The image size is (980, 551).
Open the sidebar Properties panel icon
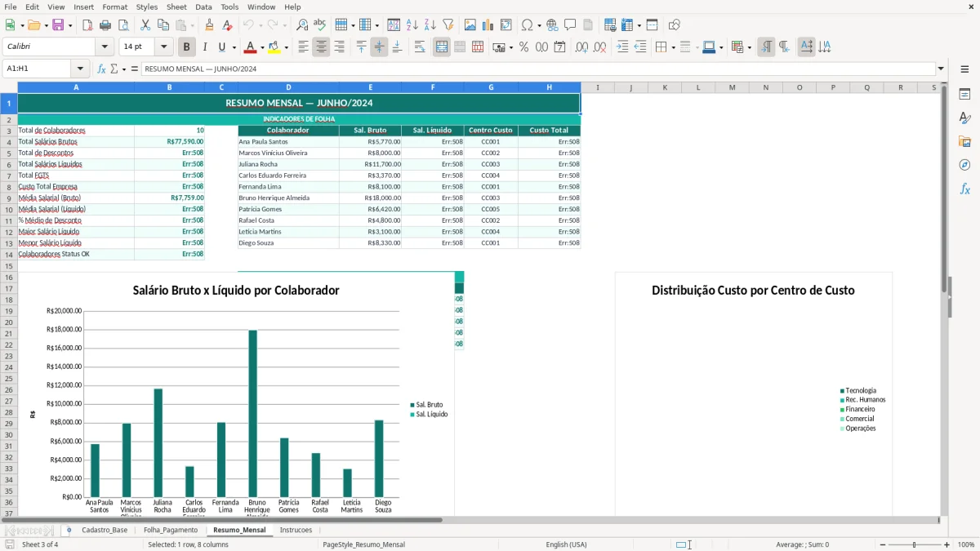point(964,95)
